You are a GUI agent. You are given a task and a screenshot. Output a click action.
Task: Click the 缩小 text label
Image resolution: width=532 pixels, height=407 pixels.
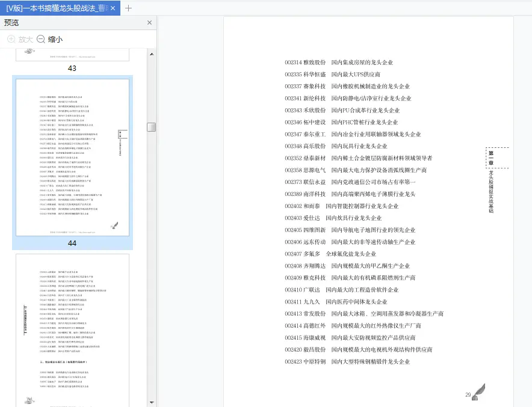pyautogui.click(x=55, y=39)
